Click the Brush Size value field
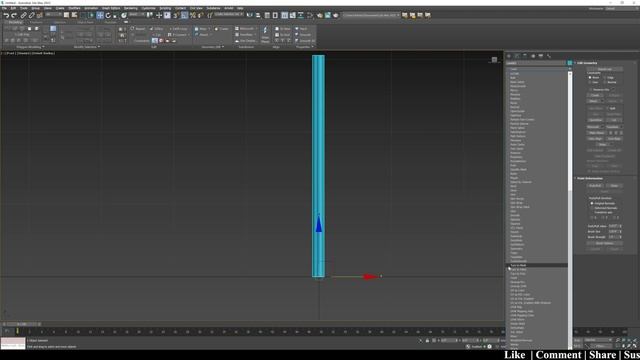The height and width of the screenshot is (360, 640). pyautogui.click(x=613, y=232)
